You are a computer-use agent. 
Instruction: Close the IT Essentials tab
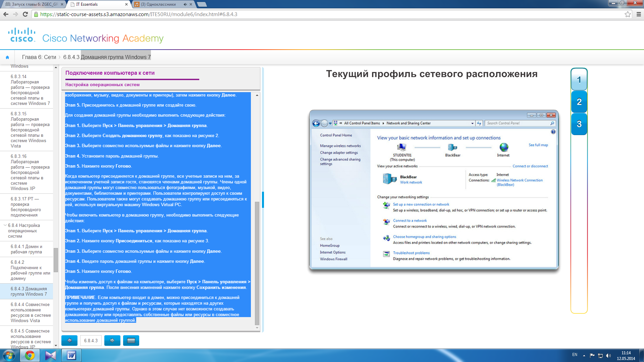click(126, 4)
